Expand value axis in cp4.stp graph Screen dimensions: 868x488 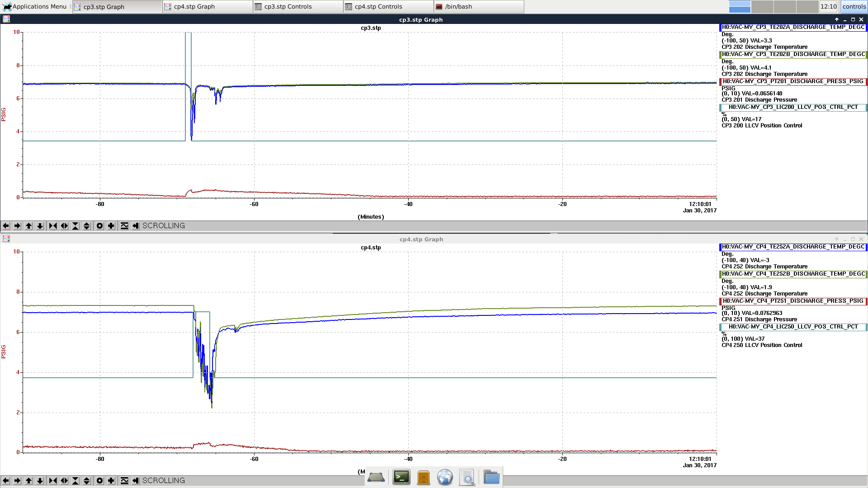coord(87,481)
